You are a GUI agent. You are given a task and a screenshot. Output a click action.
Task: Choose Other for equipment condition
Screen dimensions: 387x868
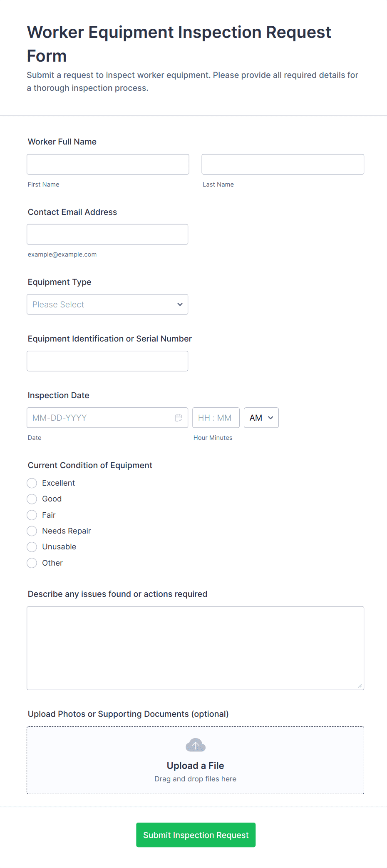(x=32, y=563)
